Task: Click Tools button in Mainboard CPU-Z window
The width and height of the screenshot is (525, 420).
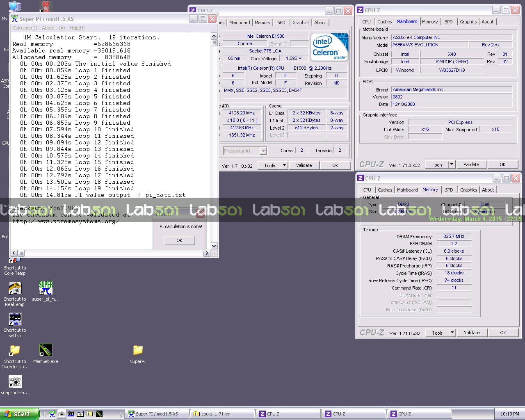Action: pos(437,164)
